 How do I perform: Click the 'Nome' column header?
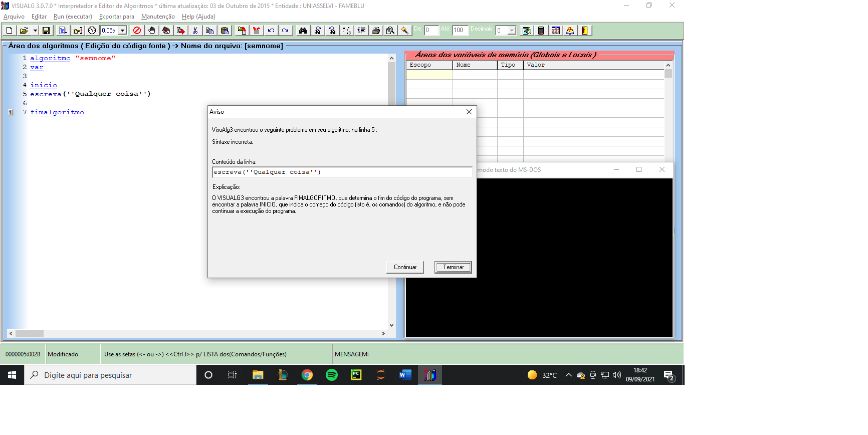475,65
